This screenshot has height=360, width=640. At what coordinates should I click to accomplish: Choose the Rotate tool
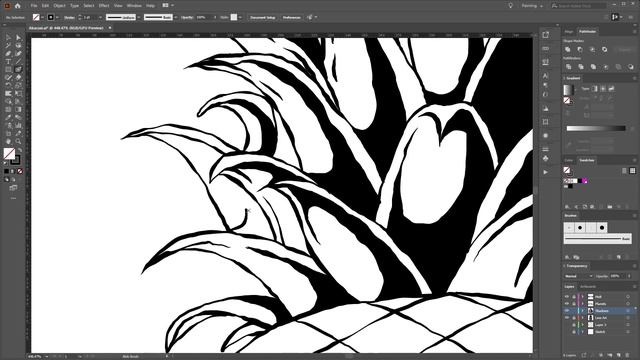click(8, 85)
